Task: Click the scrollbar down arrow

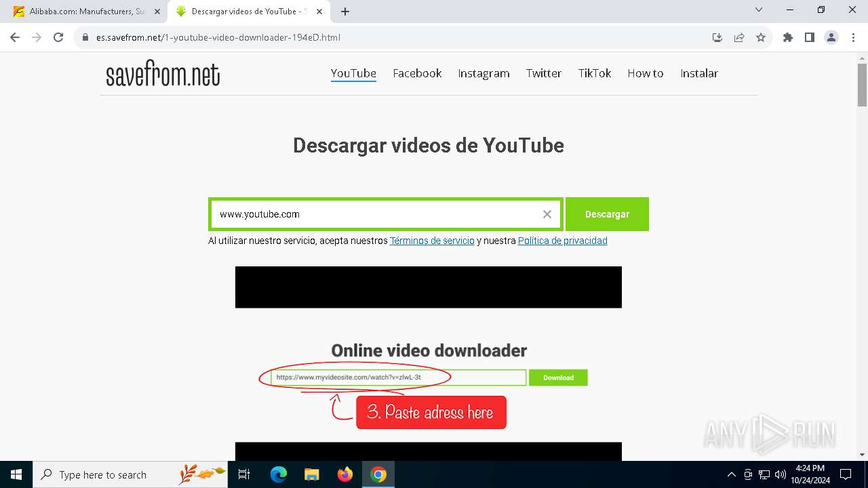Action: coord(862,455)
